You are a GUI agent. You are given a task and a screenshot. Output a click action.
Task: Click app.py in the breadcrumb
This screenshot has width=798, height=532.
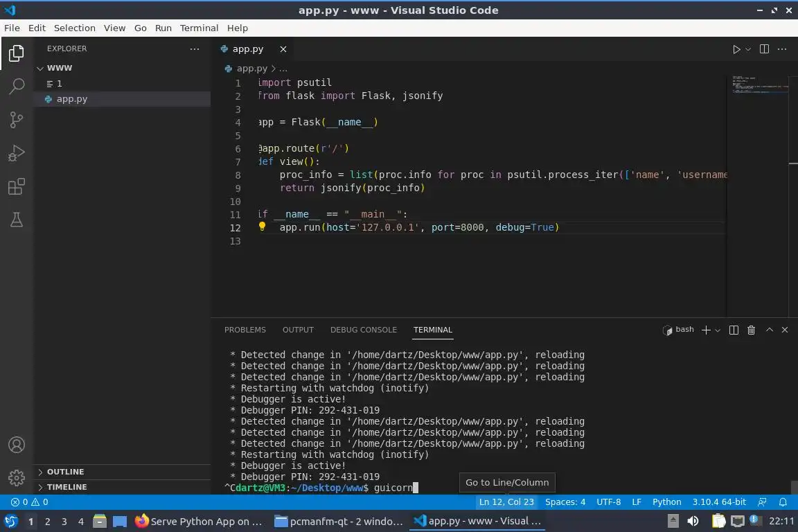[x=251, y=68]
